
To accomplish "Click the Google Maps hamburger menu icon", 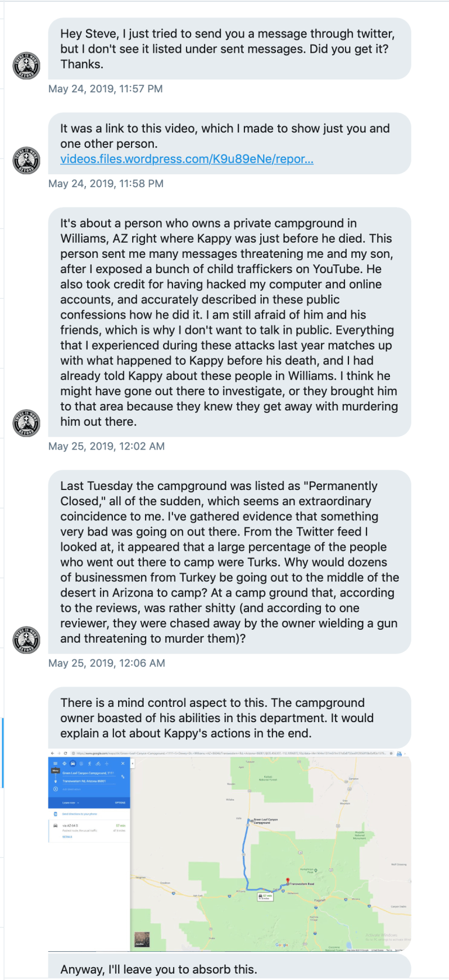I will pyautogui.click(x=56, y=763).
